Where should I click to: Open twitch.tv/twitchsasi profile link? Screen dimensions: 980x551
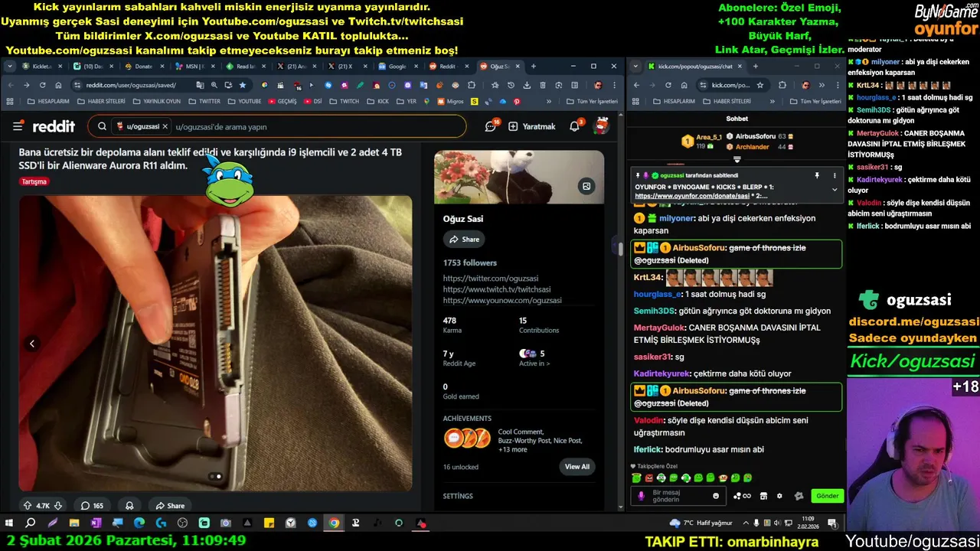pos(497,289)
